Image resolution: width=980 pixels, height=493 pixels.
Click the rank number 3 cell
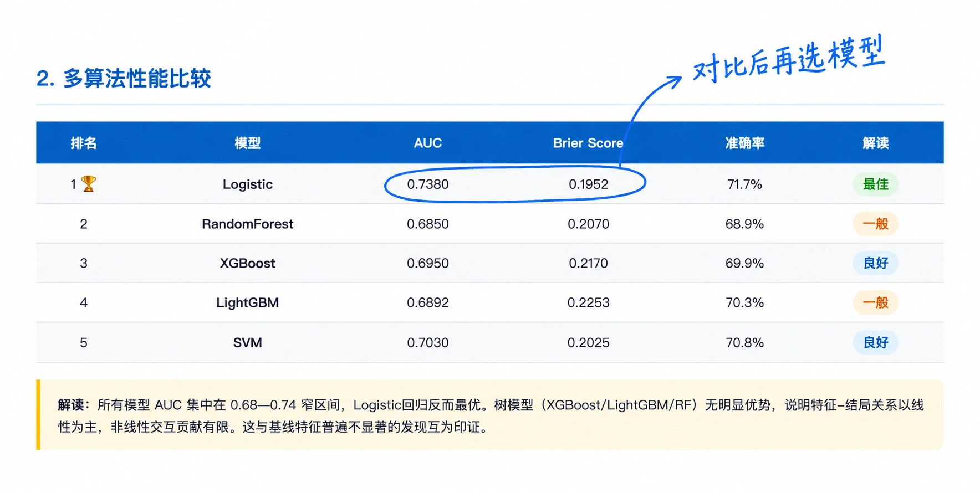pos(84,263)
